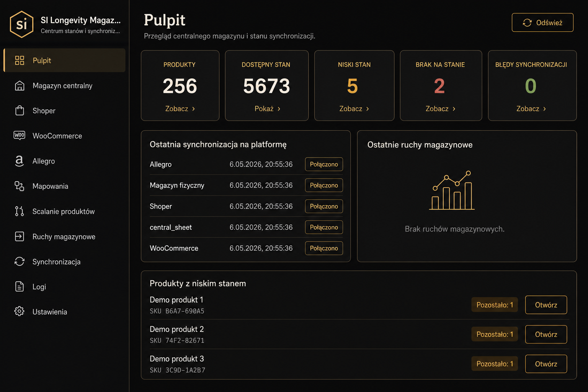Click the Demo produkt 2 name
The width and height of the screenshot is (588, 392).
(x=177, y=329)
